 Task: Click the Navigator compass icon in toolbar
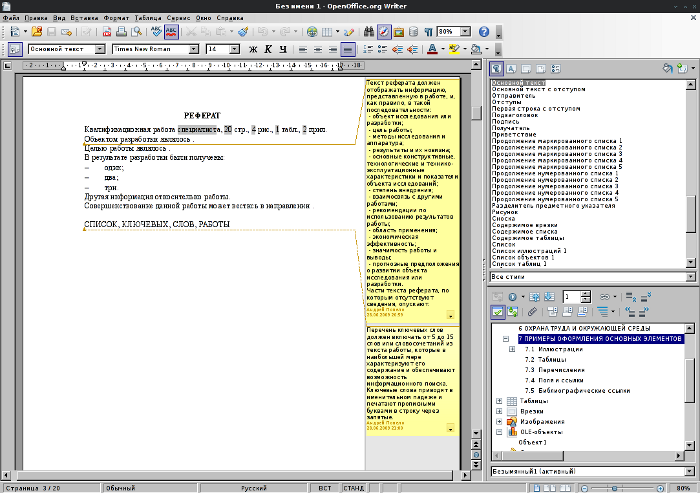point(383,32)
